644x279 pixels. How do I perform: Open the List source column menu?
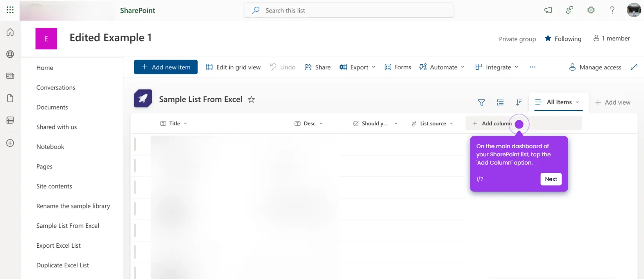tap(432, 123)
